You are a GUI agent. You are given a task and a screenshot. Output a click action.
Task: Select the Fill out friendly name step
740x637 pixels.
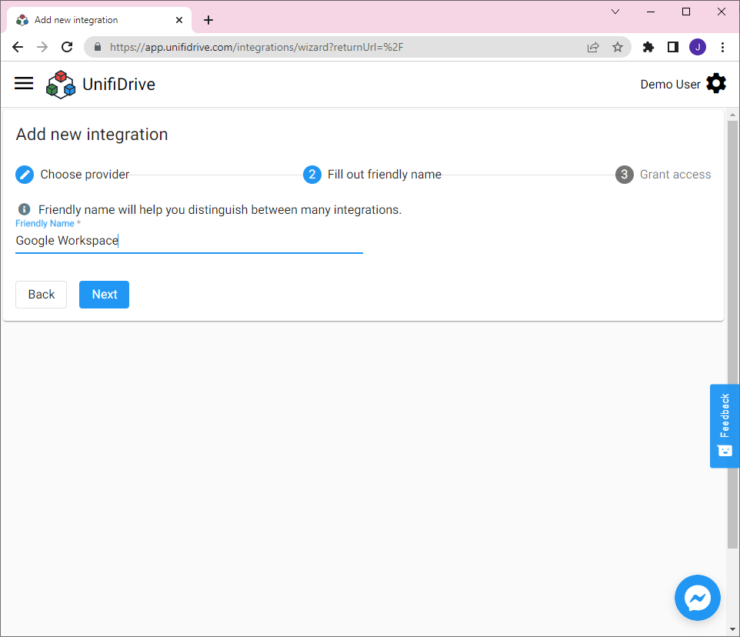[372, 175]
